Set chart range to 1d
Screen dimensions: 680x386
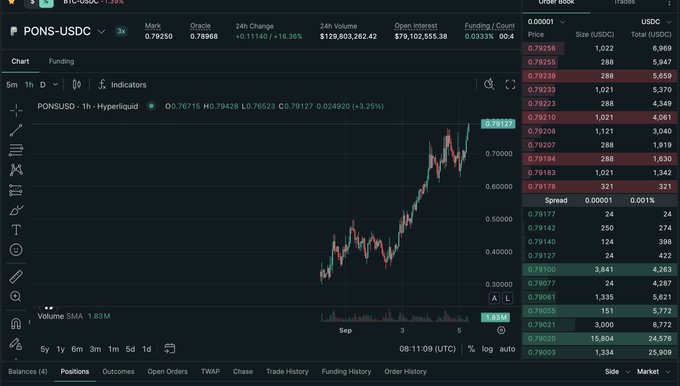click(147, 349)
